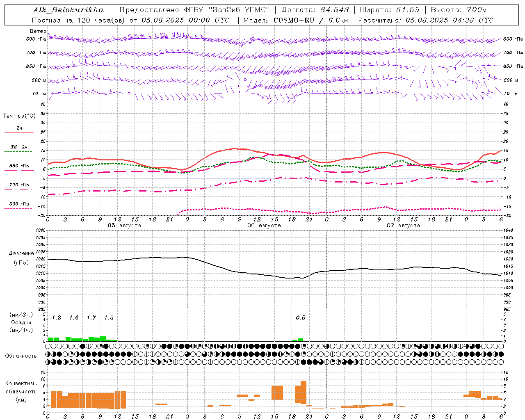
Task: Click the "Ветер" wind panel label
Action: point(38,31)
